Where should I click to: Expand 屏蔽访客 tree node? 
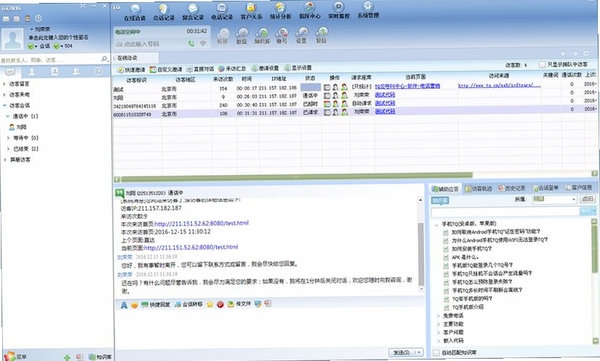[5, 160]
